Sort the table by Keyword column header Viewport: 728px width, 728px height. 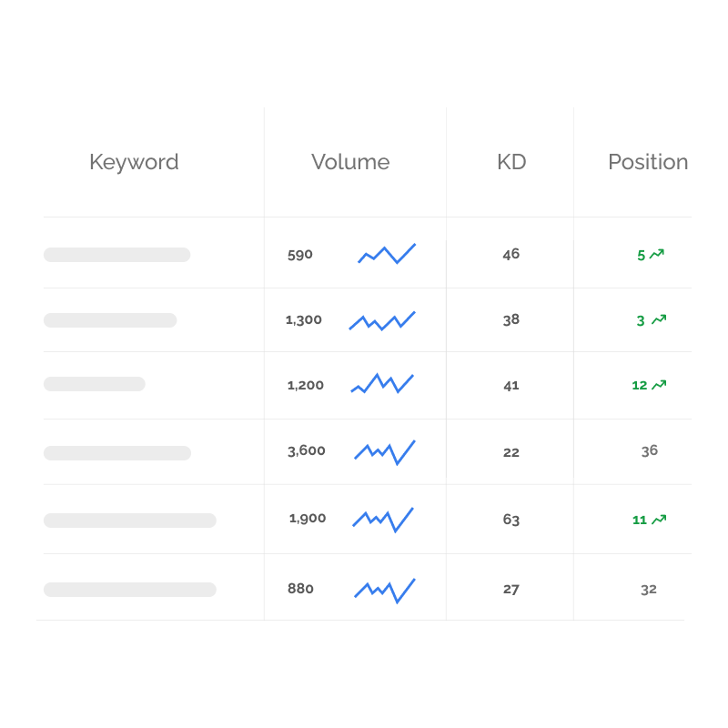[134, 162]
